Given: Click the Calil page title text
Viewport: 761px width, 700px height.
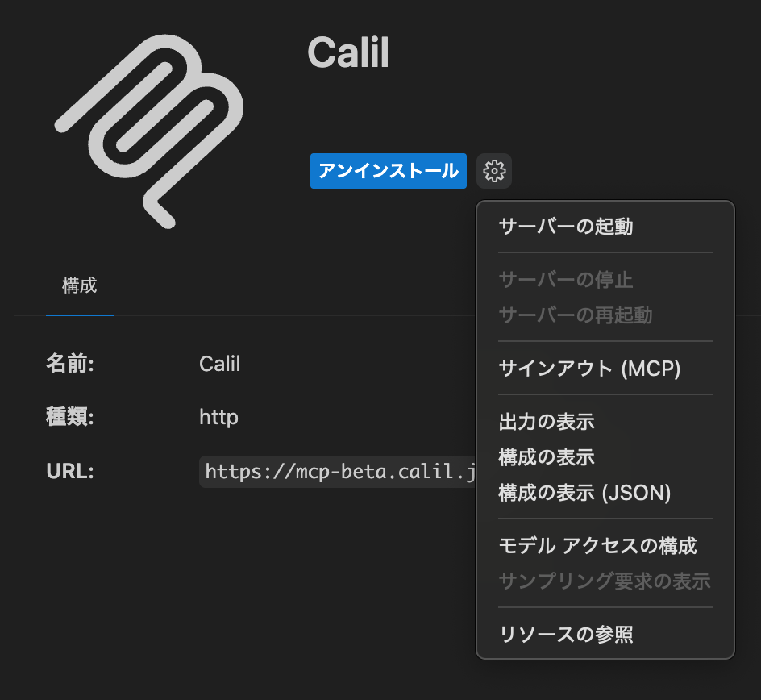Looking at the screenshot, I should pos(349,53).
